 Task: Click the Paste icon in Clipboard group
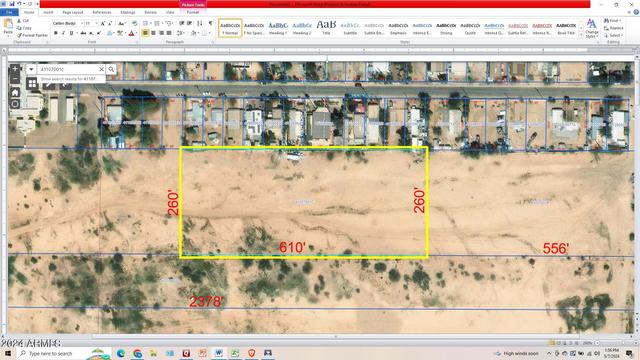click(x=8, y=27)
